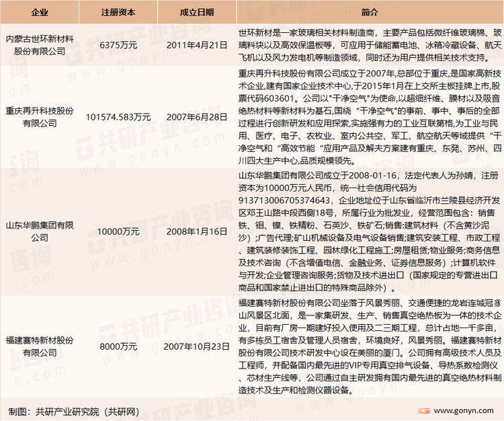The height and width of the screenshot is (421, 504).
Task: Click the 成立日期 column header
Action: click(197, 12)
